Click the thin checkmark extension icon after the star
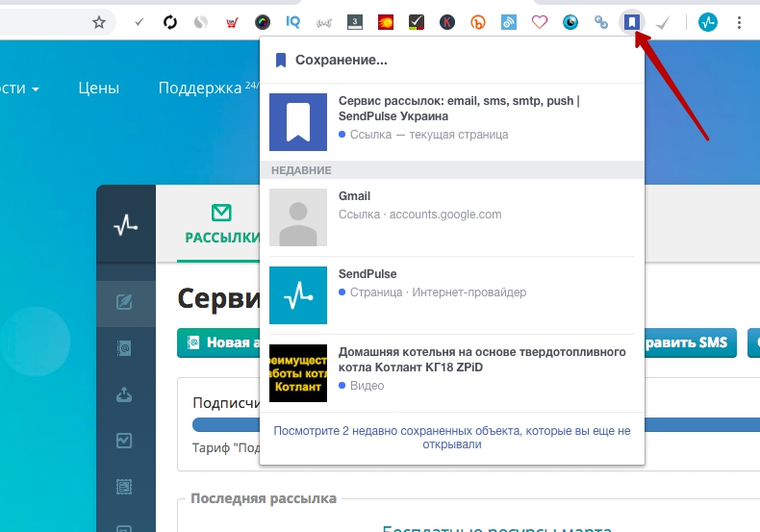This screenshot has width=760, height=532. coord(139,22)
